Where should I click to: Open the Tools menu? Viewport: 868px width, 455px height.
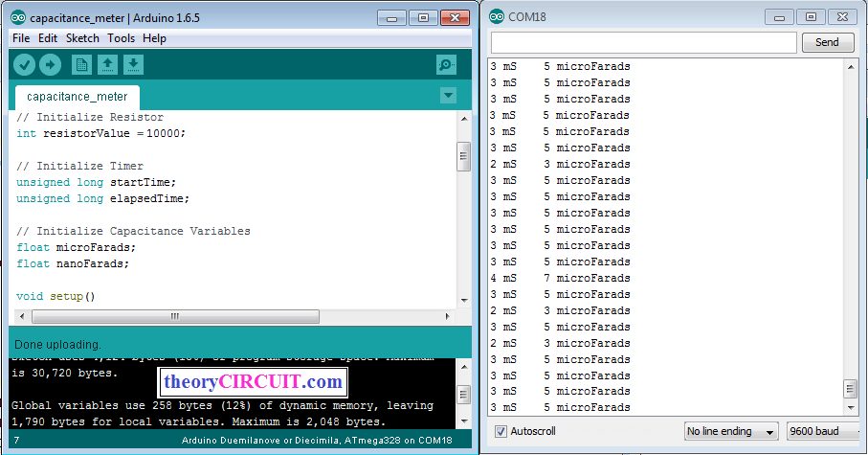coord(121,38)
